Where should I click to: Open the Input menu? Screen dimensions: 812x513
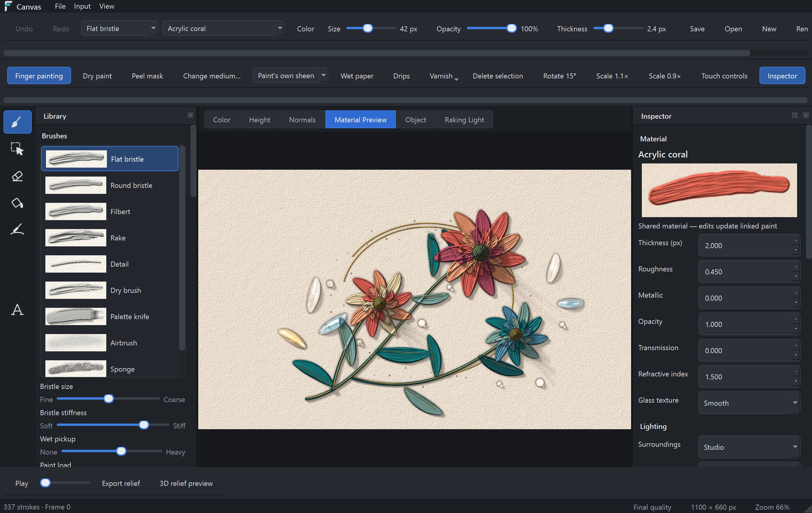[x=82, y=6]
